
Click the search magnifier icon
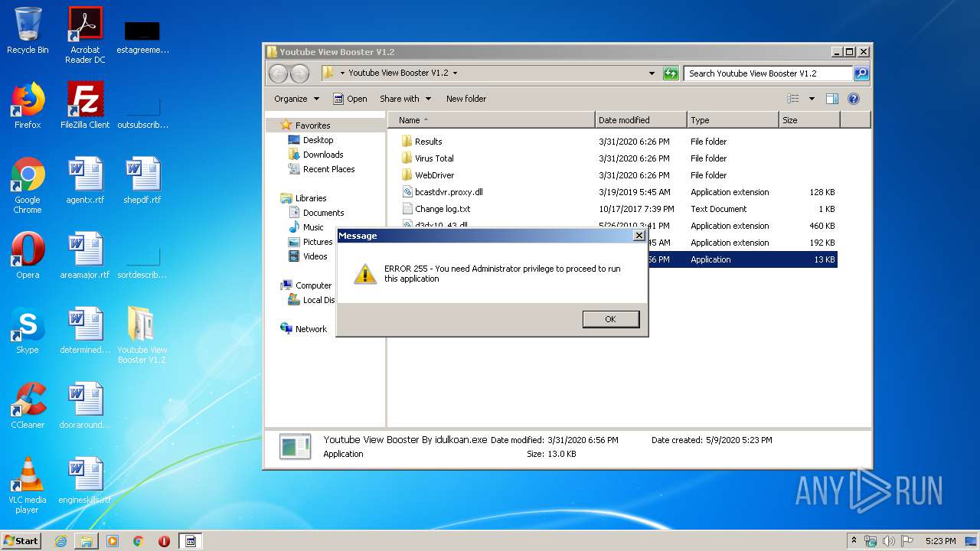861,73
